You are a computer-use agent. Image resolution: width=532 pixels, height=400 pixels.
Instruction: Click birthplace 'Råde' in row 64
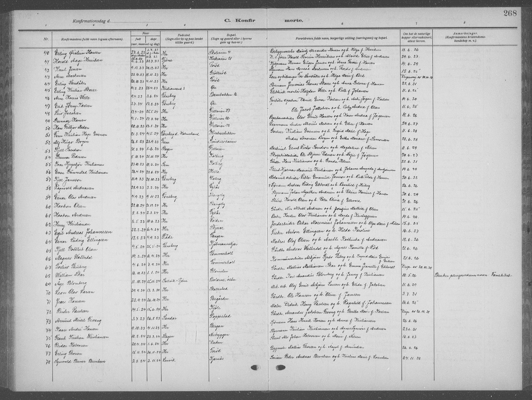[x=167, y=238]
